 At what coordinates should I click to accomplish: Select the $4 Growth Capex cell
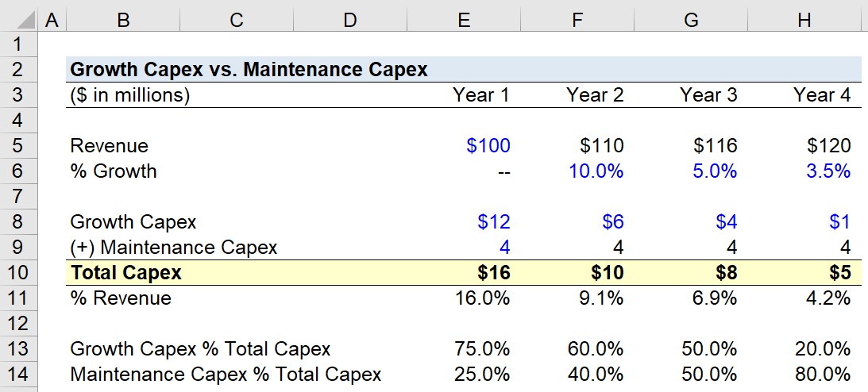coord(727,221)
